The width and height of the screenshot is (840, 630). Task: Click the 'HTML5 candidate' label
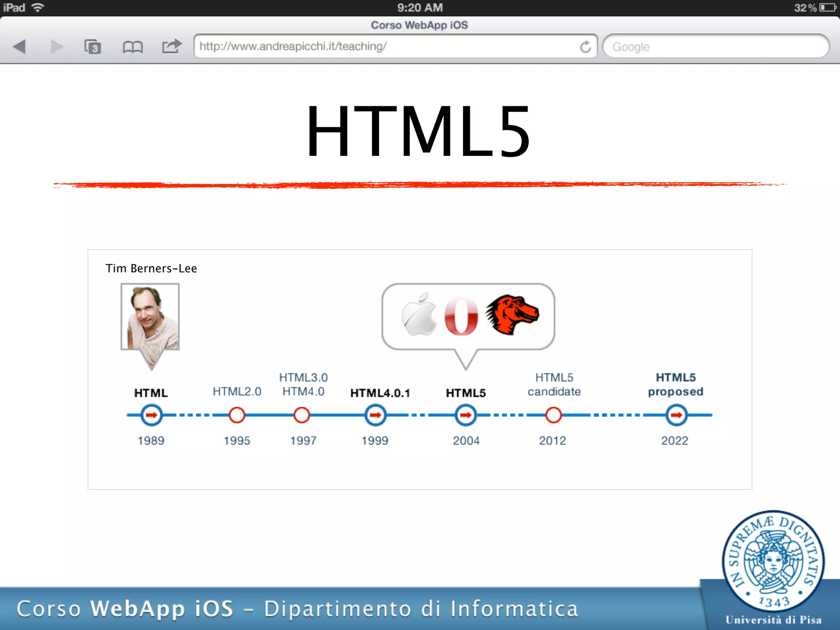554,384
